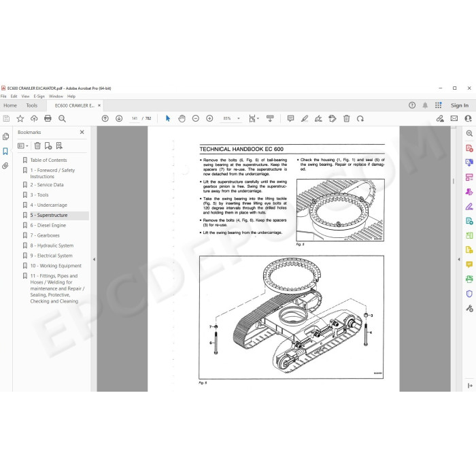
Task: Open bookmark 7 - Gearboxes
Action: click(x=45, y=235)
